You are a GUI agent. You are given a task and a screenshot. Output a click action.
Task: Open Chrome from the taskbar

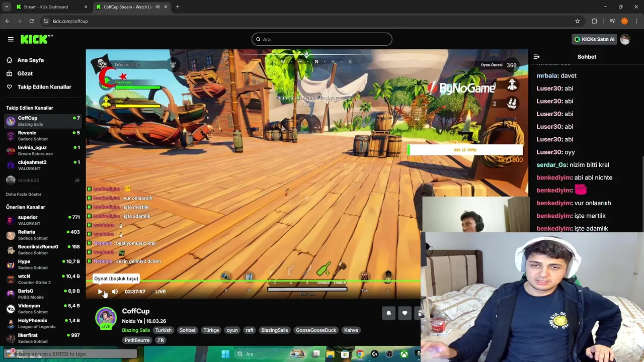coord(360,354)
